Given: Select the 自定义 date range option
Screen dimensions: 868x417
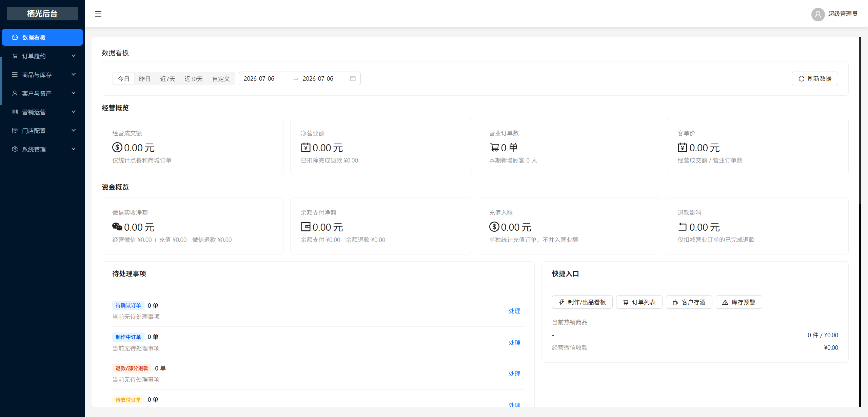Looking at the screenshot, I should pyautogui.click(x=221, y=79).
